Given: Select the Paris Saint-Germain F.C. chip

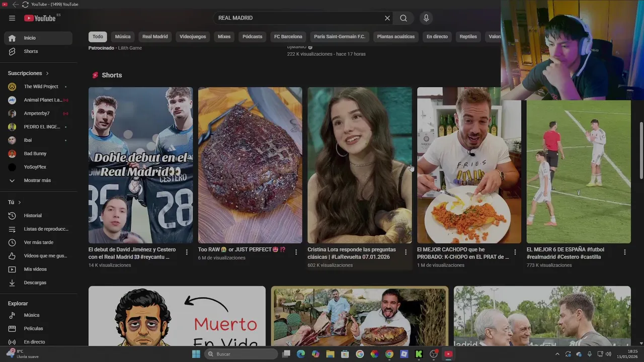Looking at the screenshot, I should [x=340, y=37].
